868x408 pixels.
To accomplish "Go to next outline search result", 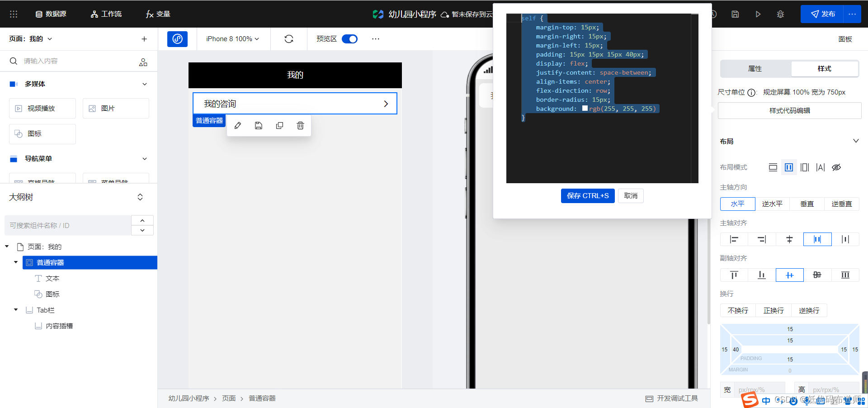I will pos(142,230).
